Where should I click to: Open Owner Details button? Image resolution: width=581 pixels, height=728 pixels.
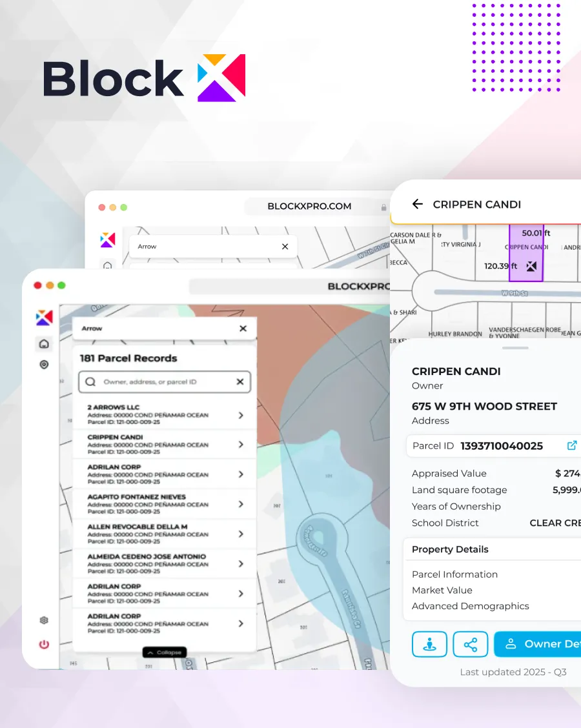[x=537, y=644]
